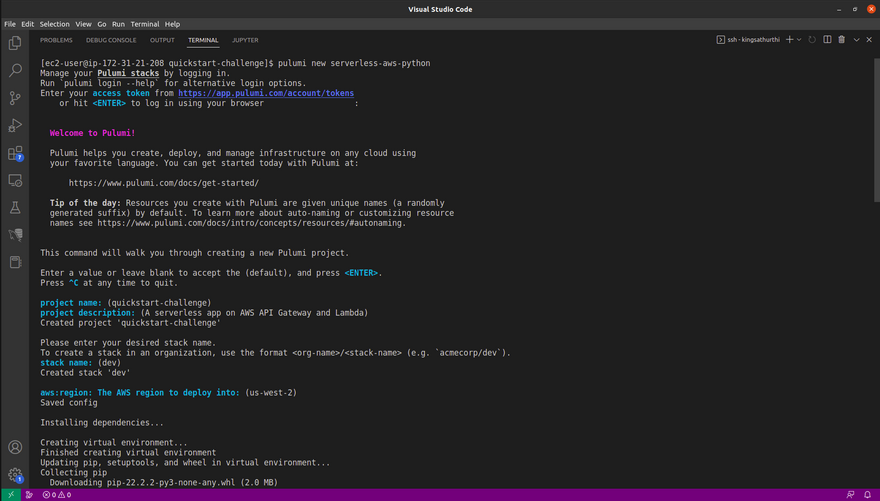Image resolution: width=880 pixels, height=501 pixels.
Task: Open the Manage gear icon
Action: (15, 475)
